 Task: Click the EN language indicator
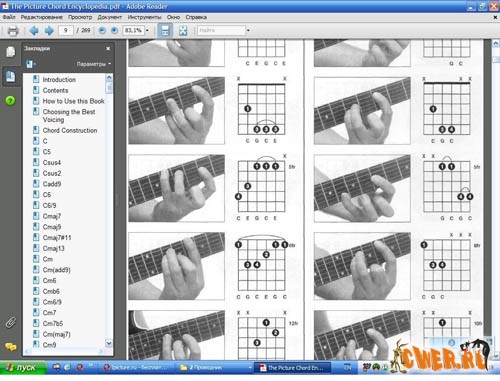348,368
